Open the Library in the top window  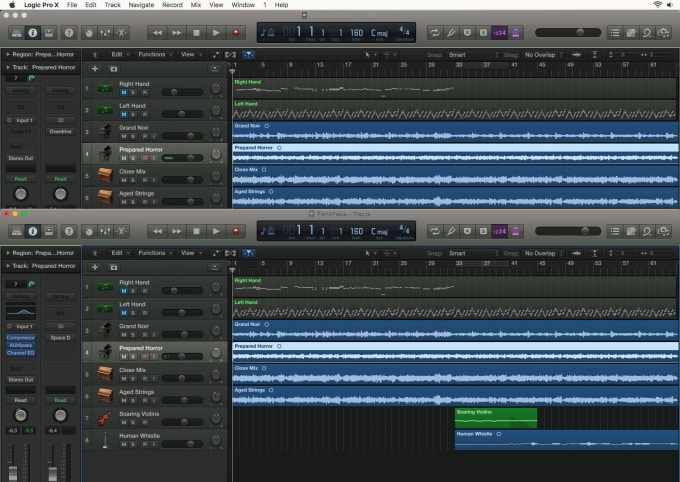tap(16, 33)
